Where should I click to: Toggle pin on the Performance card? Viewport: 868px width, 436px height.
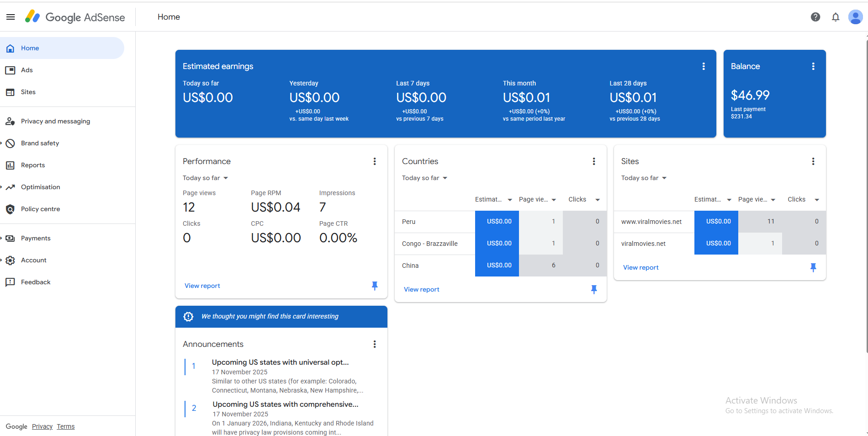pyautogui.click(x=375, y=286)
